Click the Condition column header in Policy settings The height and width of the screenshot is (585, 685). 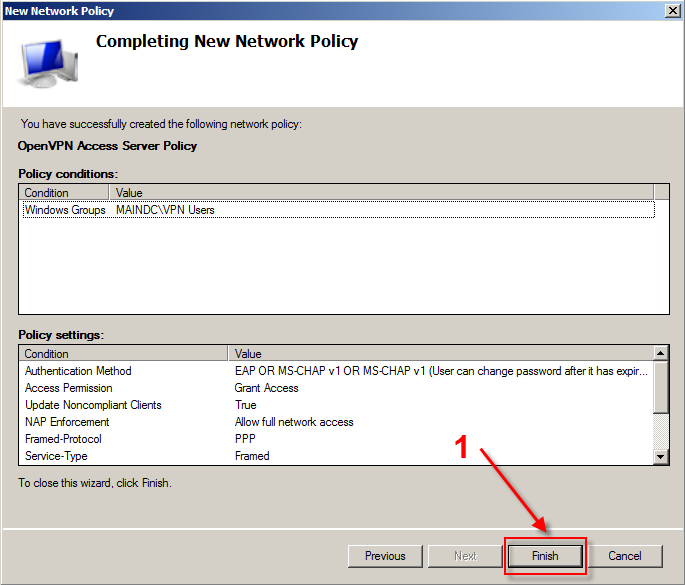(124, 353)
